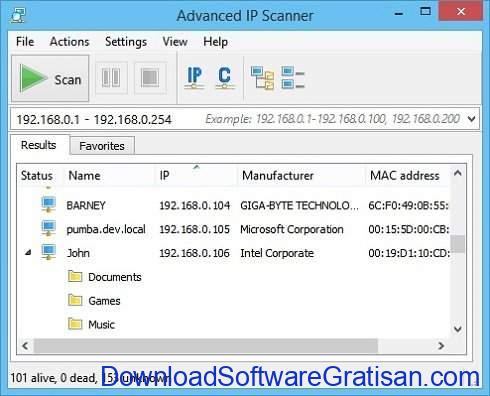Viewport: 490px width, 396px height.
Task: Click the C subnet class toolbar icon
Action: (x=224, y=78)
